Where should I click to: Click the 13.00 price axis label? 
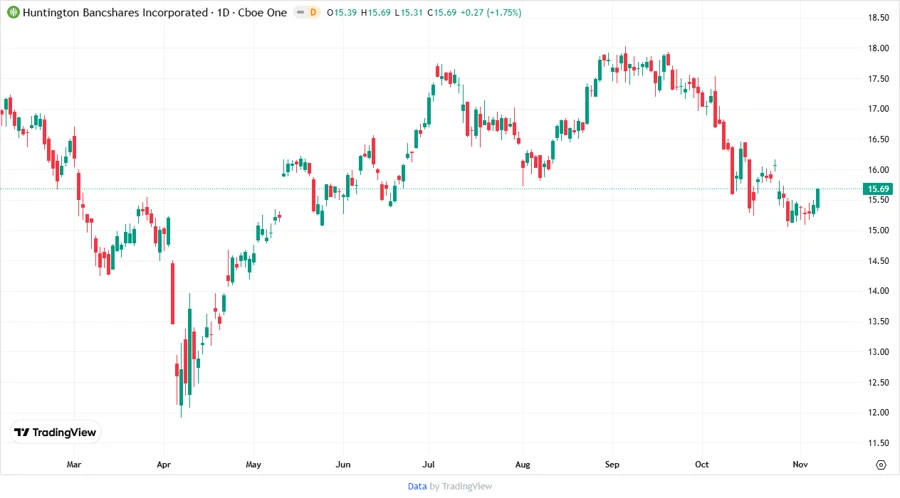click(878, 352)
